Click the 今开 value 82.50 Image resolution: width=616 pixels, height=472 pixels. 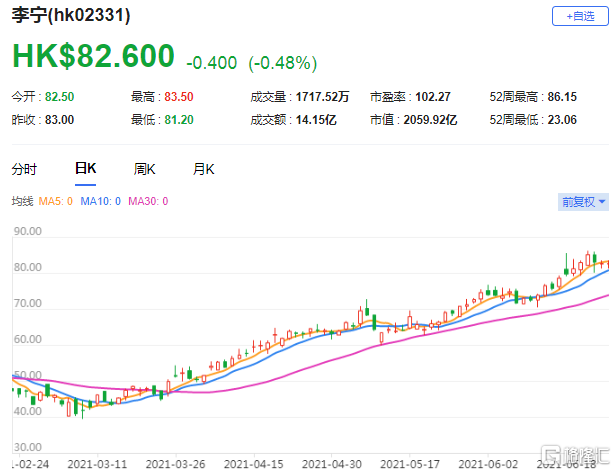pyautogui.click(x=59, y=97)
